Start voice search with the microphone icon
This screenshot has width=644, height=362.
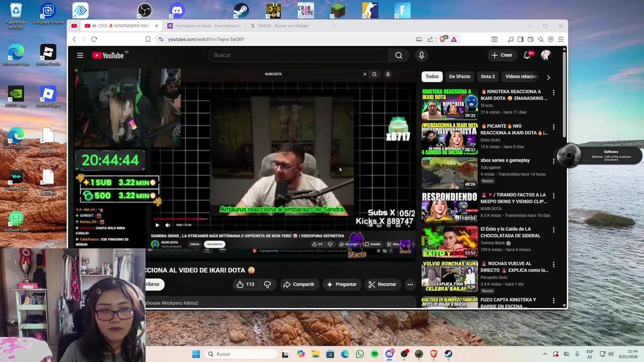pyautogui.click(x=422, y=55)
